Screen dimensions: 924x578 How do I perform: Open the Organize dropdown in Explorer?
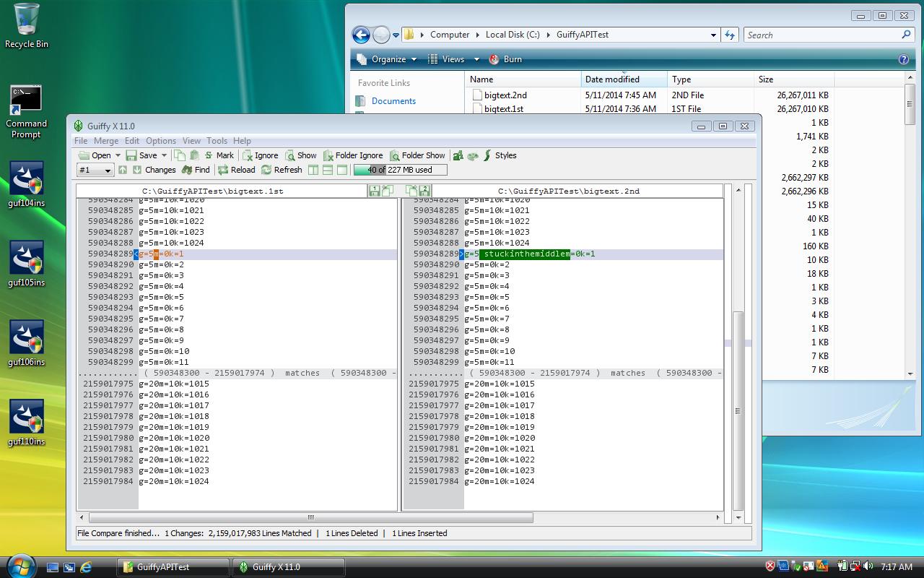tap(386, 59)
